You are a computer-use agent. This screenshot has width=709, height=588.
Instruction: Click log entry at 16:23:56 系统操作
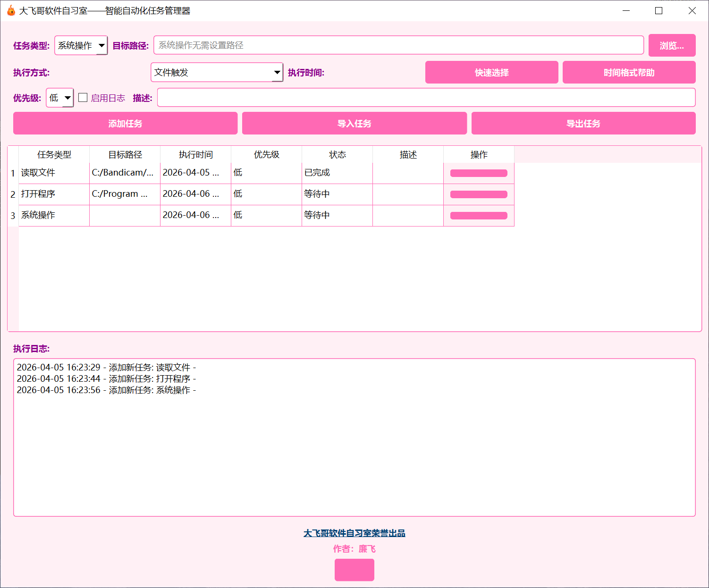106,390
